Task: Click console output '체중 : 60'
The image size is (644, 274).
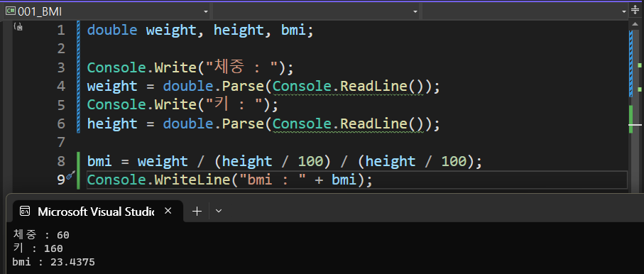Action: [41, 235]
